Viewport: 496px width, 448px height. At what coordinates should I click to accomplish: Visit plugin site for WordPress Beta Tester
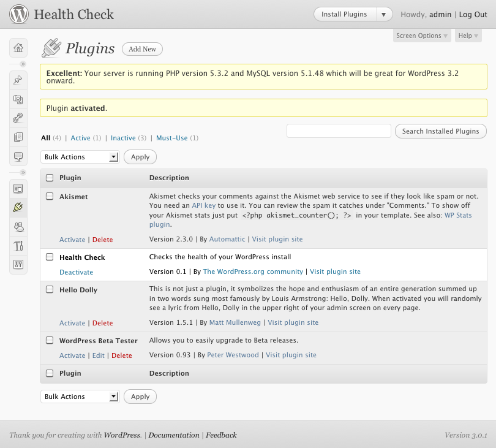click(291, 355)
